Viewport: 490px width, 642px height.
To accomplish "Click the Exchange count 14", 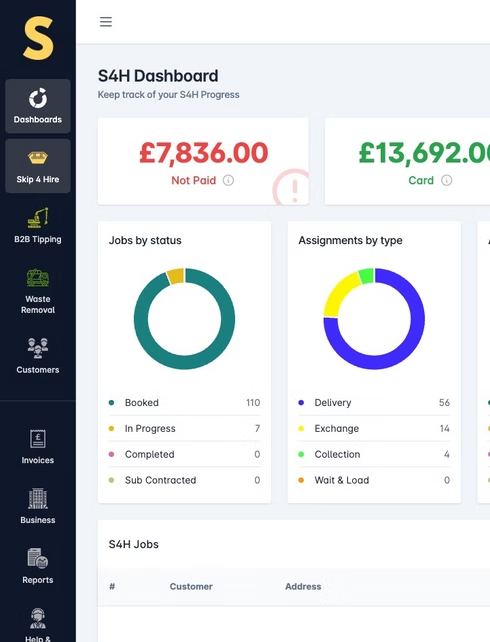I will click(445, 428).
